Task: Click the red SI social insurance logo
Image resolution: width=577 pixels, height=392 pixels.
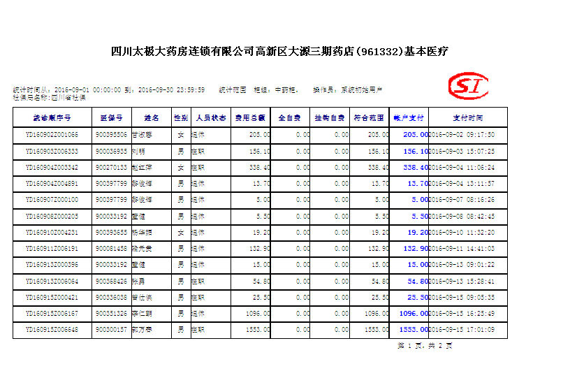Action: [468, 86]
